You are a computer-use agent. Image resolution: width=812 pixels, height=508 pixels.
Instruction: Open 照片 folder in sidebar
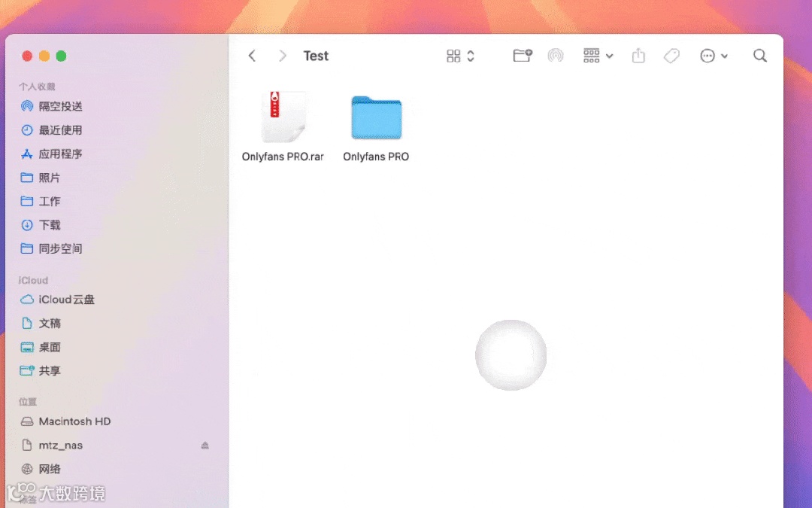[x=41, y=178]
